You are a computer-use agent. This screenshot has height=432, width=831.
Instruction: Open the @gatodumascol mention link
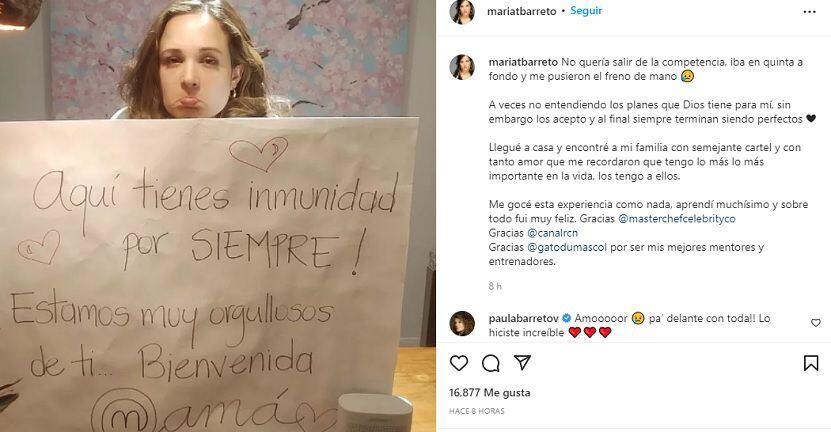tap(567, 247)
